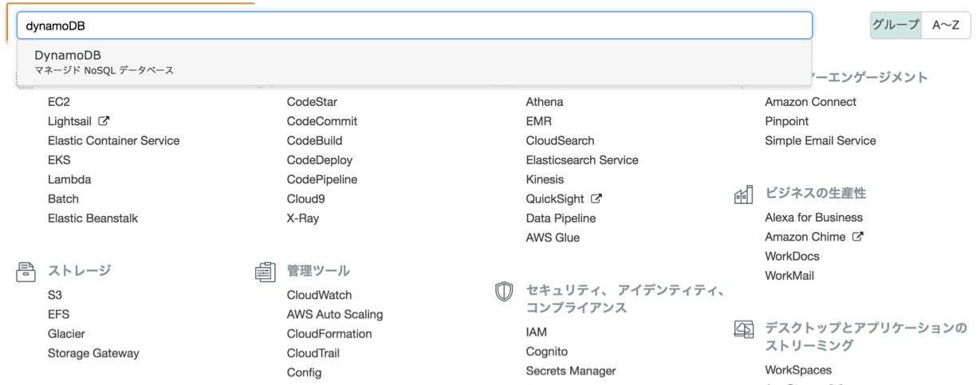Open EFS service
This screenshot has width=980, height=385.
[x=58, y=314]
